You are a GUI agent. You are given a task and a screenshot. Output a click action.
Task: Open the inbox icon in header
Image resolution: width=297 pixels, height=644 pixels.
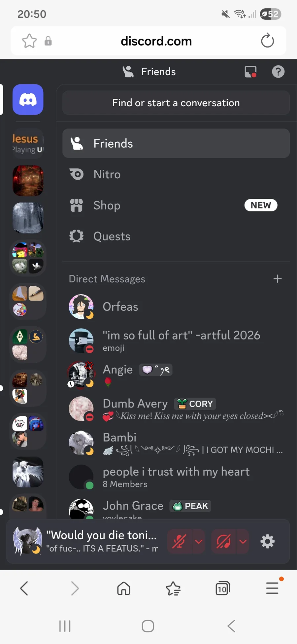tap(250, 71)
